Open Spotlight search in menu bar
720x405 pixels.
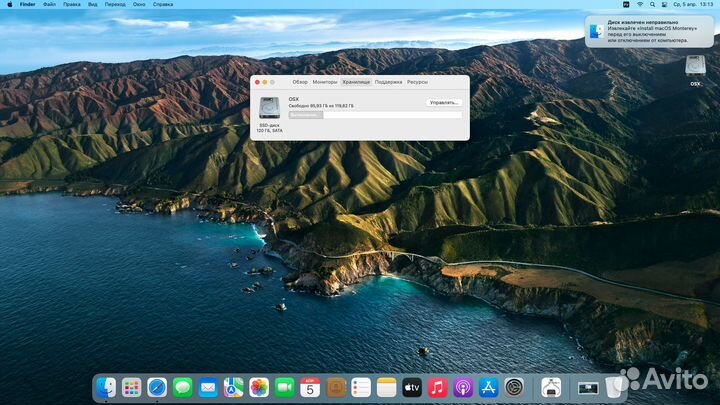[652, 4]
